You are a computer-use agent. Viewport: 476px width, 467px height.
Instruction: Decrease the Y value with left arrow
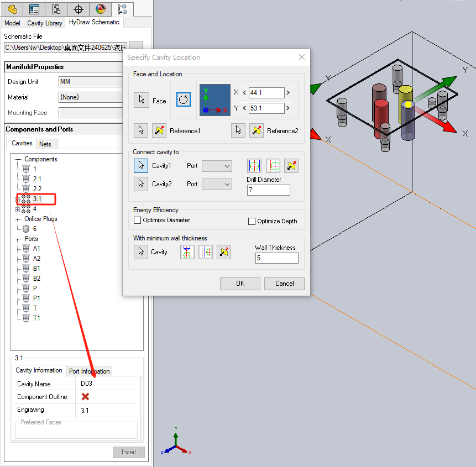(244, 108)
